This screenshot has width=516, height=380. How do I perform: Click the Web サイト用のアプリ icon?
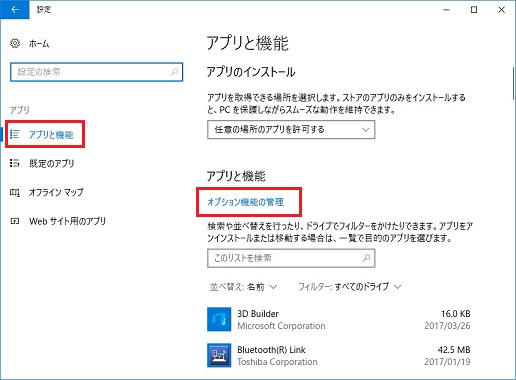(x=15, y=221)
